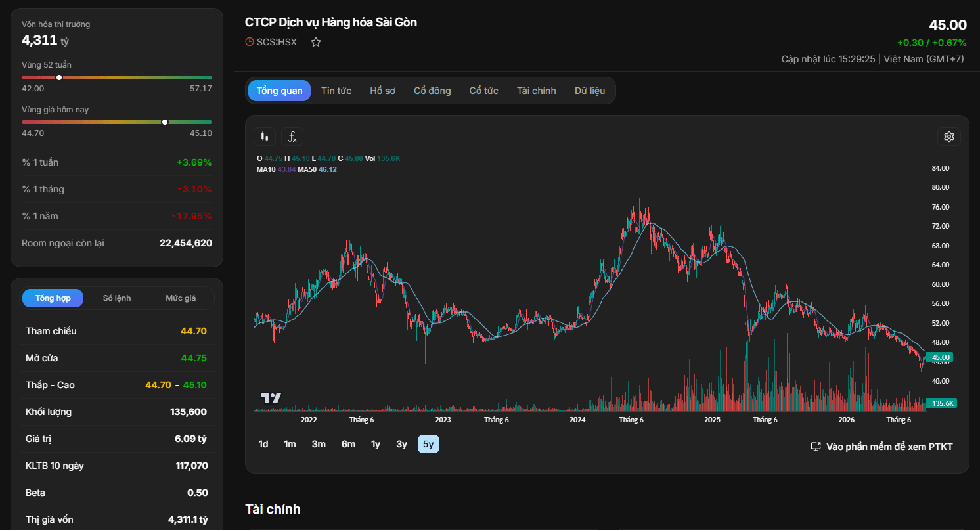Viewport: 980px width, 530px height.
Task: Open the candlestick chart type selector
Action: click(x=265, y=137)
